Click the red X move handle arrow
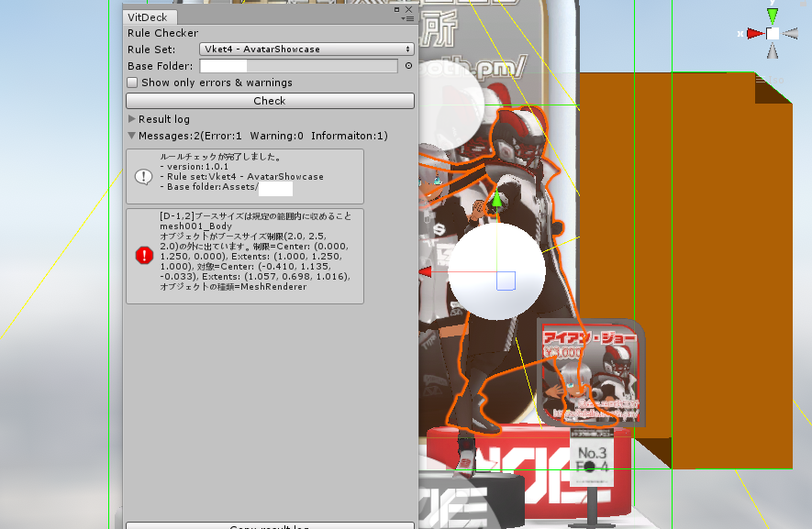812x529 pixels. tap(426, 271)
